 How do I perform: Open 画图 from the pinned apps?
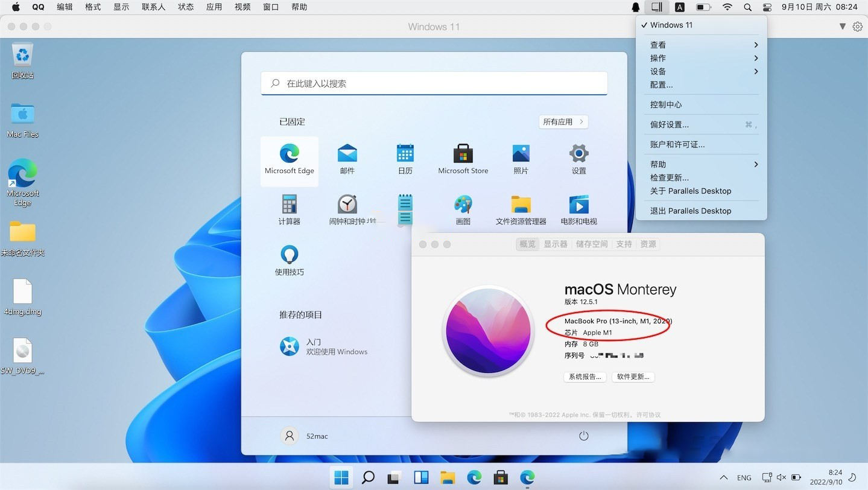coord(462,209)
